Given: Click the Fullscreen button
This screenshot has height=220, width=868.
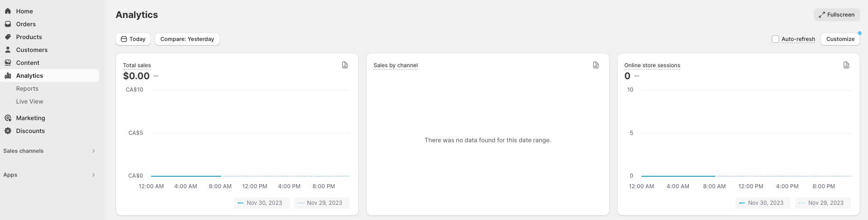Looking at the screenshot, I should [836, 15].
